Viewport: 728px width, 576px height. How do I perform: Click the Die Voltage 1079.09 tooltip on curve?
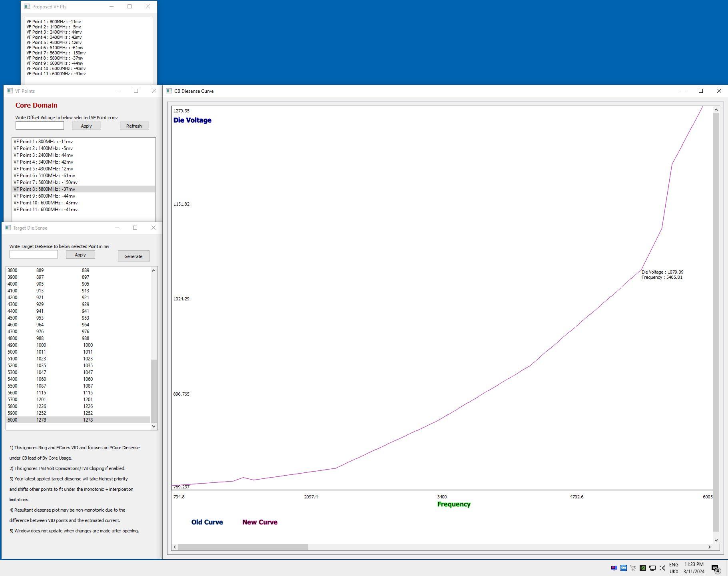coord(662,274)
